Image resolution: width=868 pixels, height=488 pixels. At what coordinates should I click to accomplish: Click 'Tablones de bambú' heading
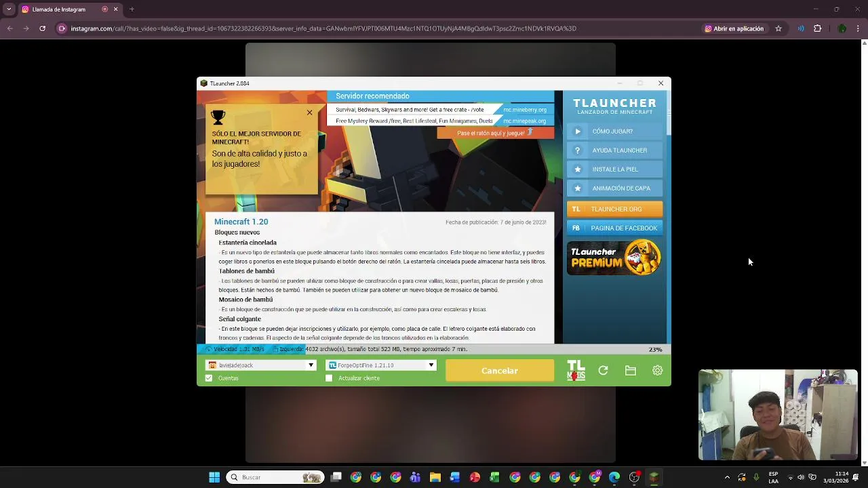(247, 271)
